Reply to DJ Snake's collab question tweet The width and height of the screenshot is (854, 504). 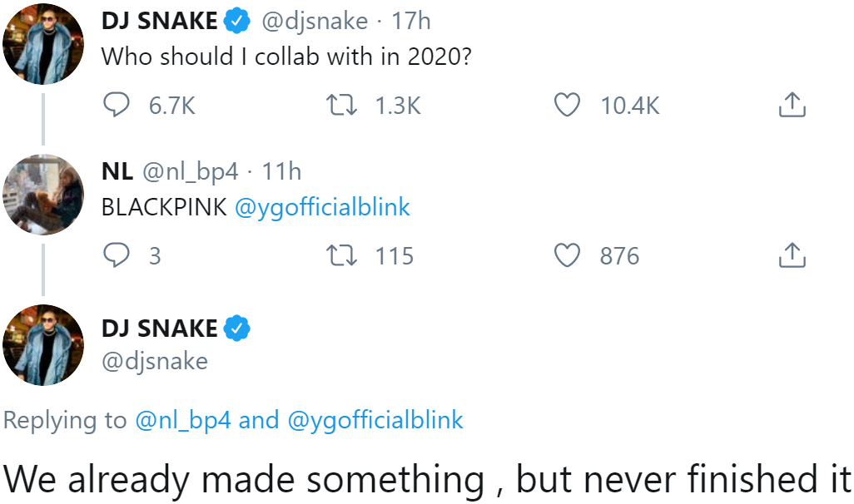[x=117, y=105]
